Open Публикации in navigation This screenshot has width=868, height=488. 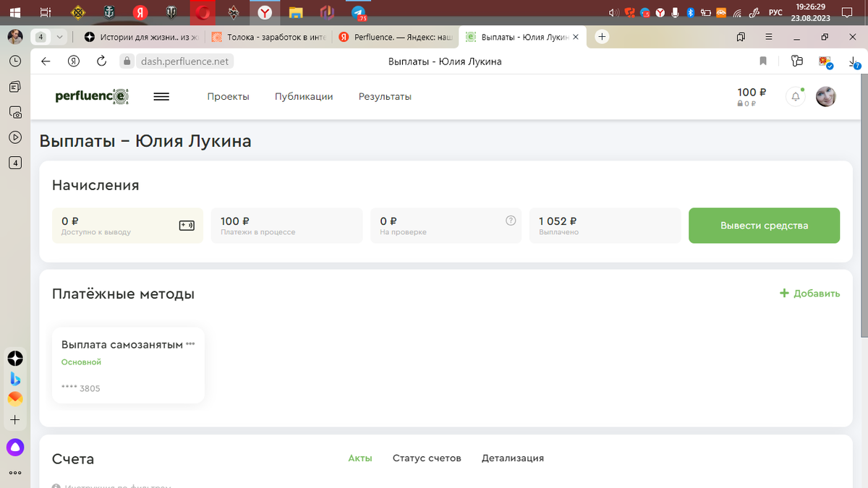coord(304,96)
